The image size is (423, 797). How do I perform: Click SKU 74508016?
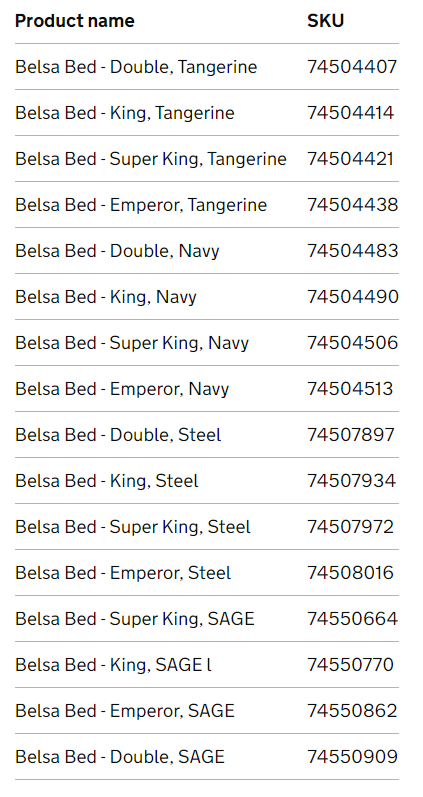pos(350,573)
